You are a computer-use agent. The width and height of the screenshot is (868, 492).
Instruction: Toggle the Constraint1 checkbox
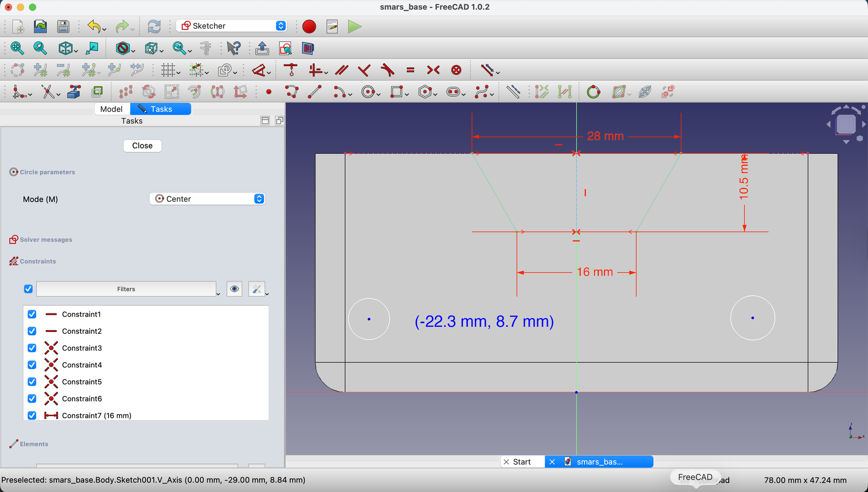pyautogui.click(x=32, y=314)
